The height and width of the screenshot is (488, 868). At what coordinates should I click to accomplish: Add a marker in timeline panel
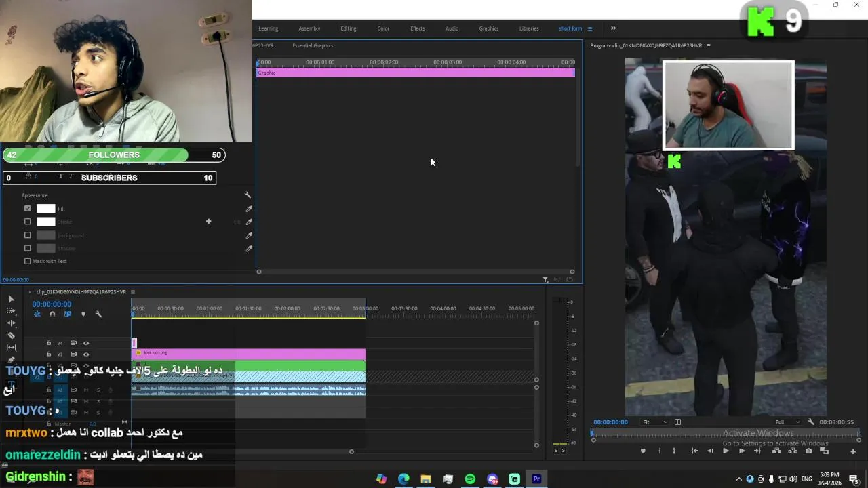pyautogui.click(x=83, y=314)
